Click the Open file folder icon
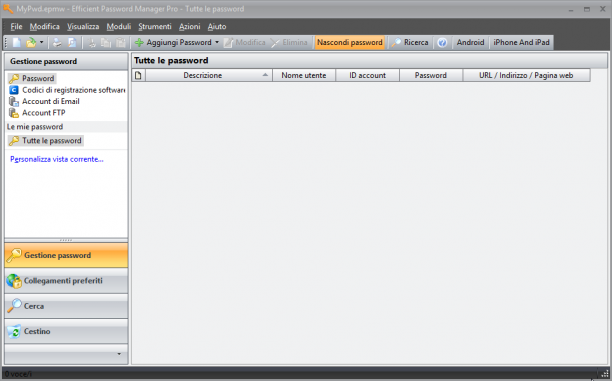Viewport: 612px width, 381px height. pyautogui.click(x=31, y=43)
